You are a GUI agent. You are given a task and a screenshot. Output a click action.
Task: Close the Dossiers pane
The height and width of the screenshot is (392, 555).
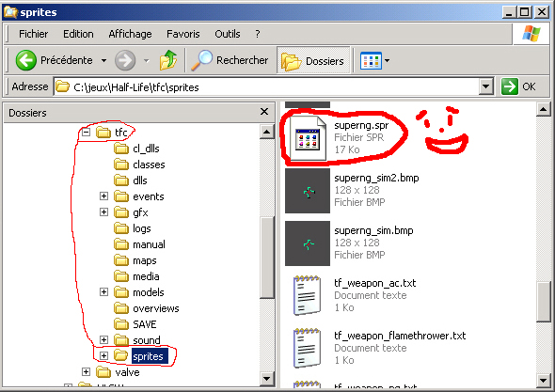[264, 112]
